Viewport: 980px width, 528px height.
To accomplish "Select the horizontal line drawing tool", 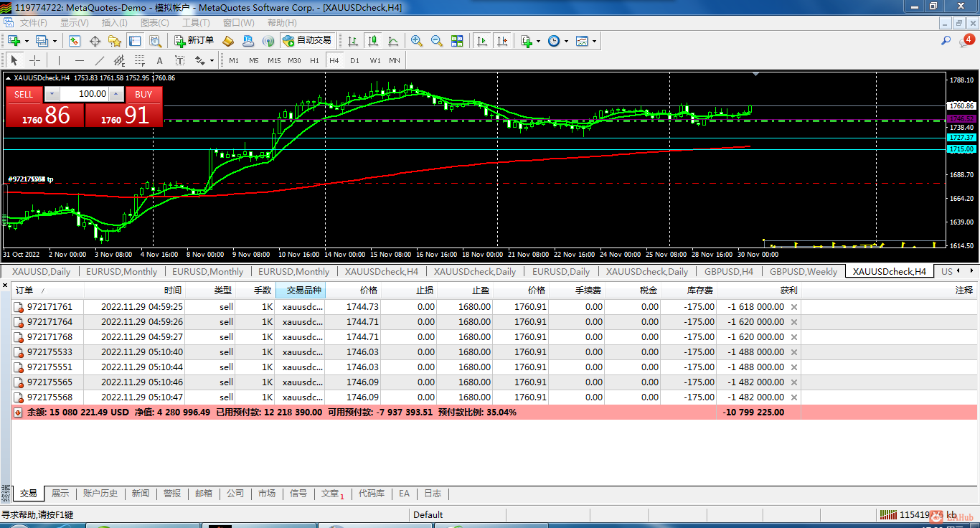I will [x=80, y=60].
